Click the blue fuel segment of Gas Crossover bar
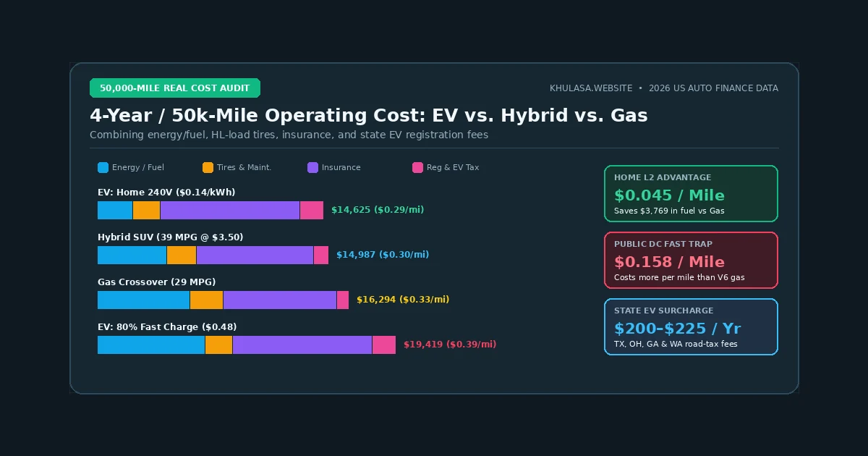 [x=144, y=300]
